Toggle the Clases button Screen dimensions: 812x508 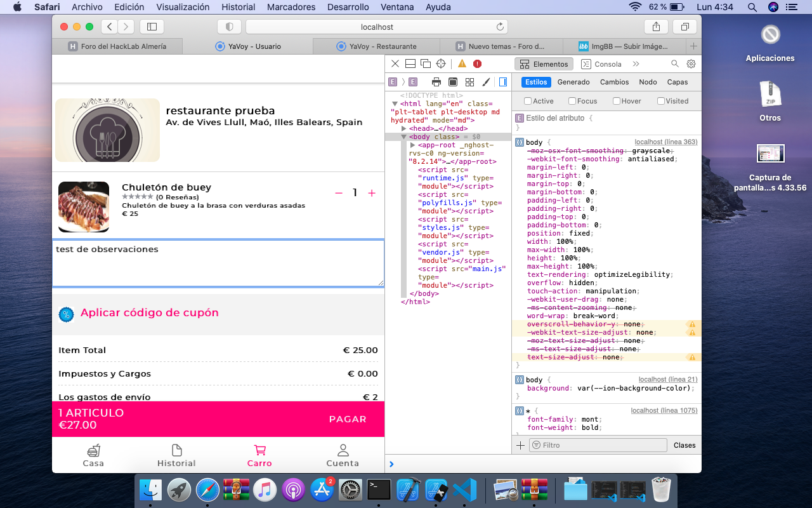[684, 445]
